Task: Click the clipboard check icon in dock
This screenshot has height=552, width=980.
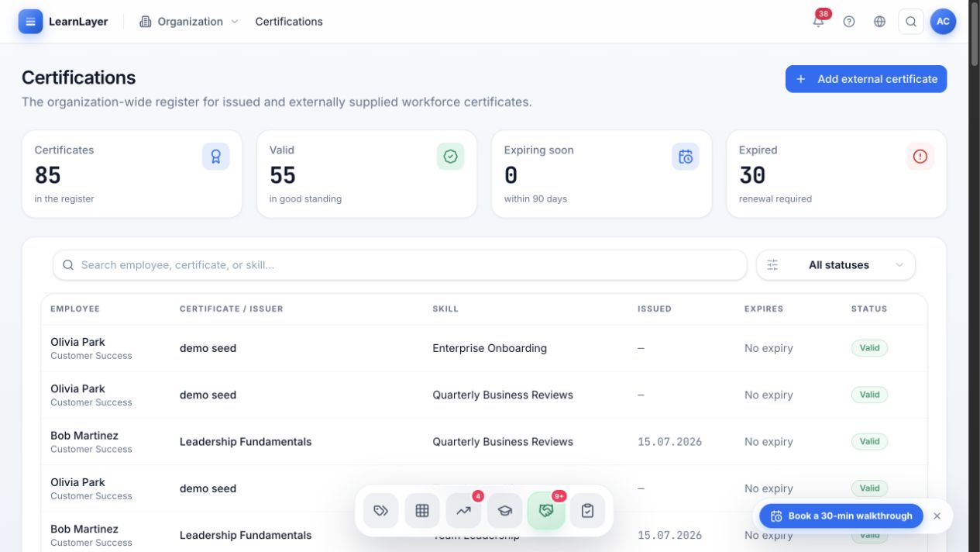Action: click(588, 511)
